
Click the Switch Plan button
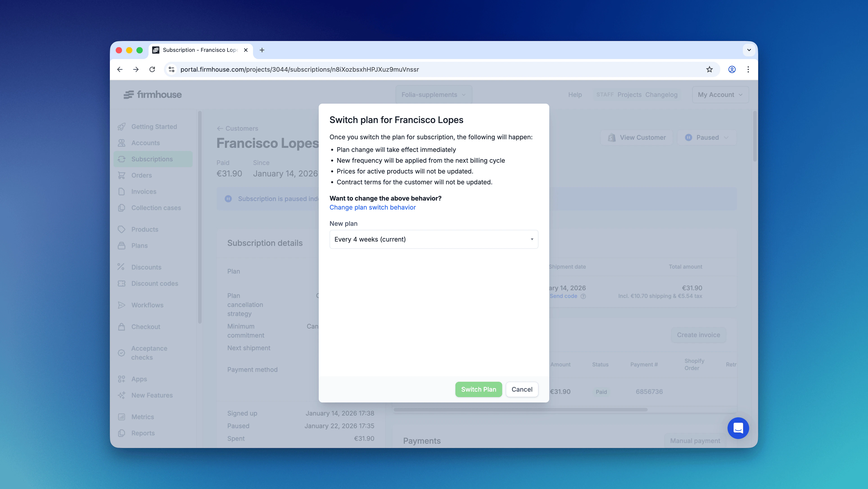click(478, 389)
